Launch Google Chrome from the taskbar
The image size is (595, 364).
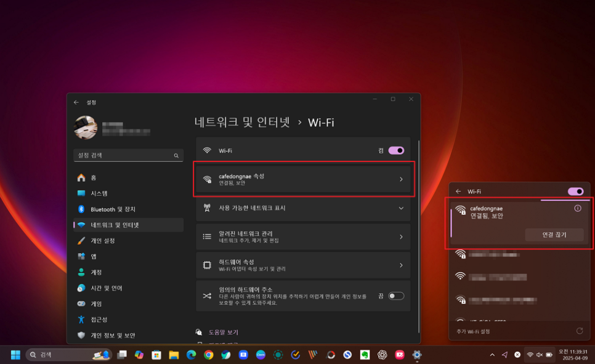(x=208, y=355)
